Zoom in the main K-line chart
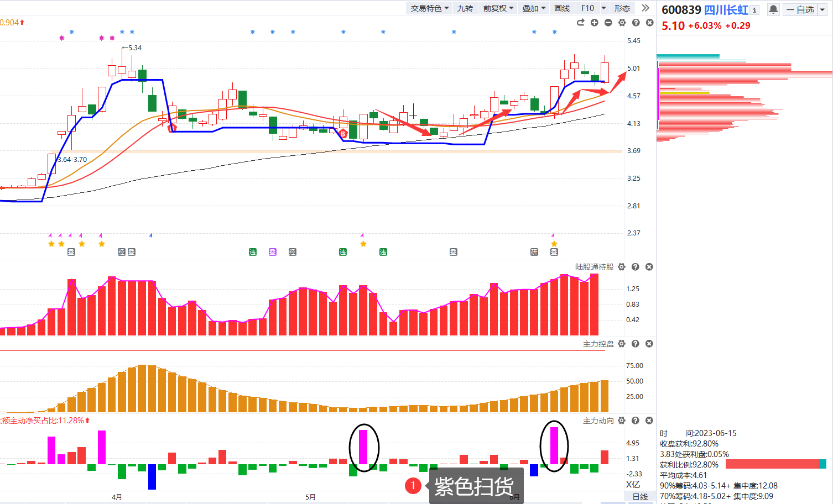The width and height of the screenshot is (833, 504). coord(594,23)
